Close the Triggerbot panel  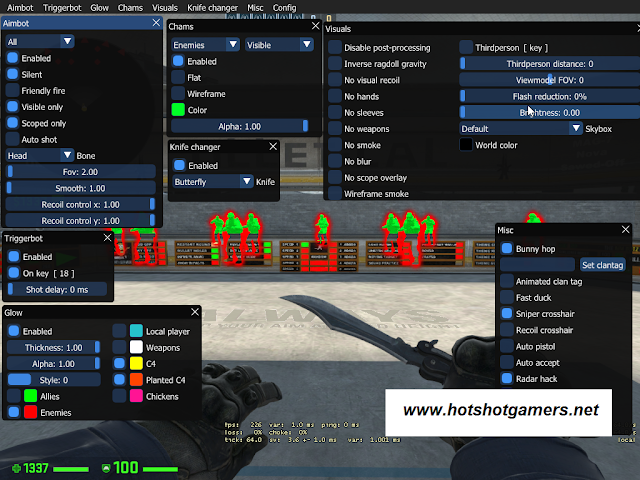tap(107, 238)
